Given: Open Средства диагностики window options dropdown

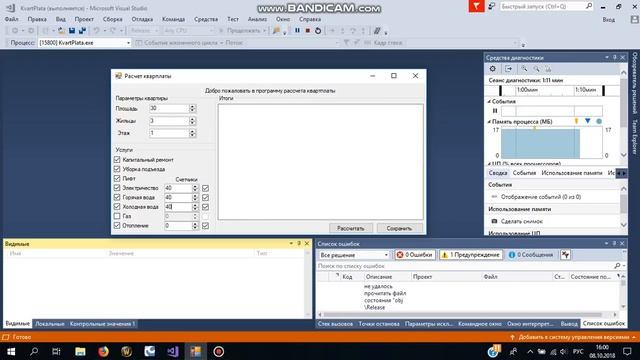Looking at the screenshot, I should (x=607, y=58).
